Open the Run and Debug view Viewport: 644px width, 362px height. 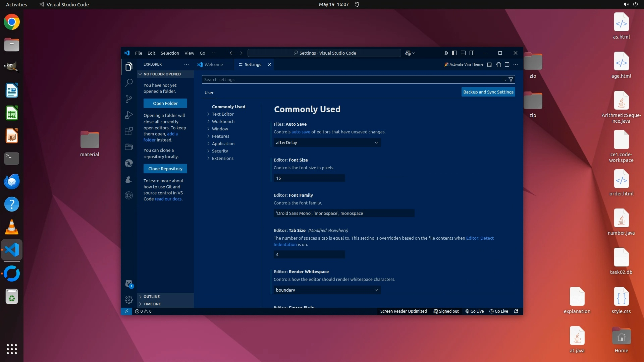click(x=129, y=115)
